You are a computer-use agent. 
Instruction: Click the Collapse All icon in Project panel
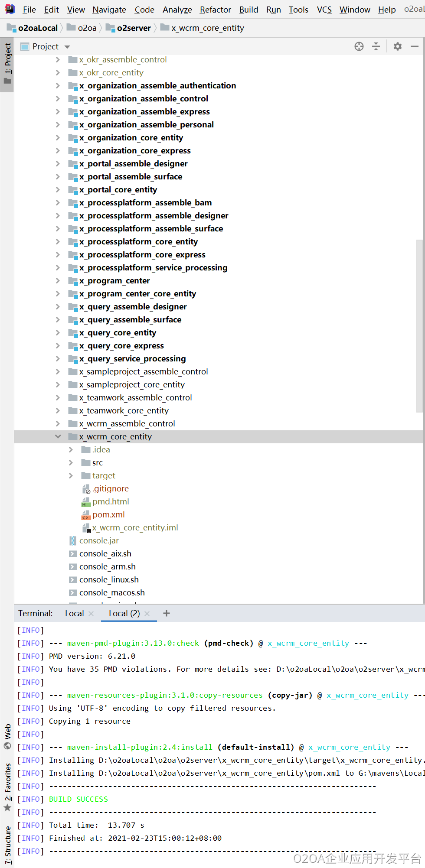pos(376,46)
